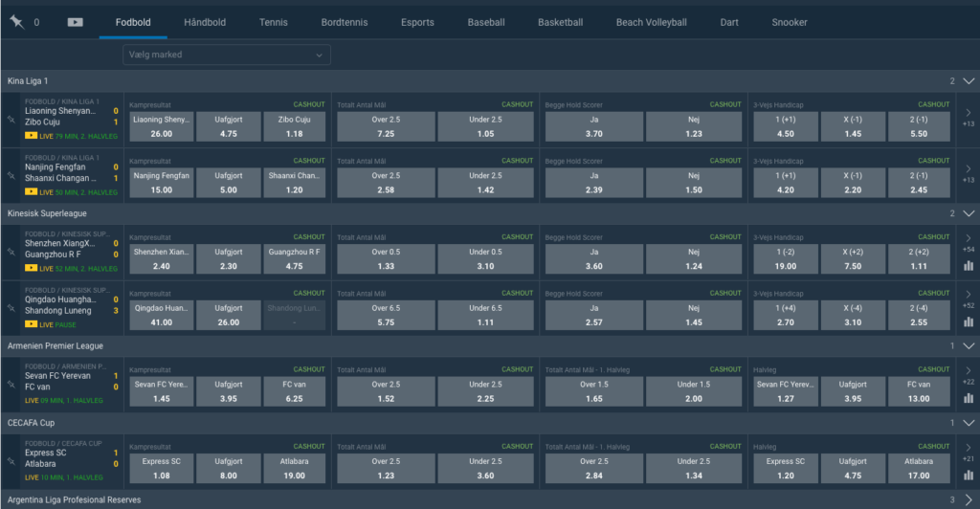Open more markets arrow for Liaoning match
The image size is (980, 509).
point(969,111)
